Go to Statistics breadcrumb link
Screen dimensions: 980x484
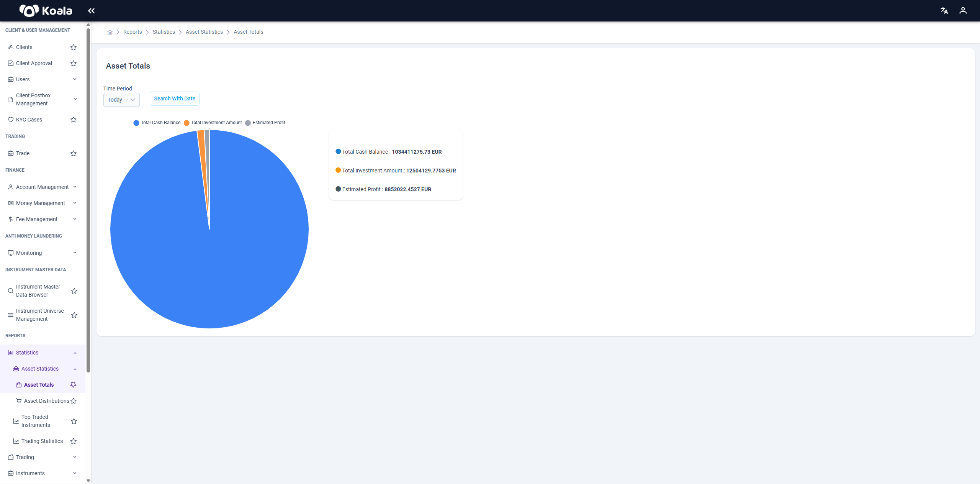pos(164,32)
